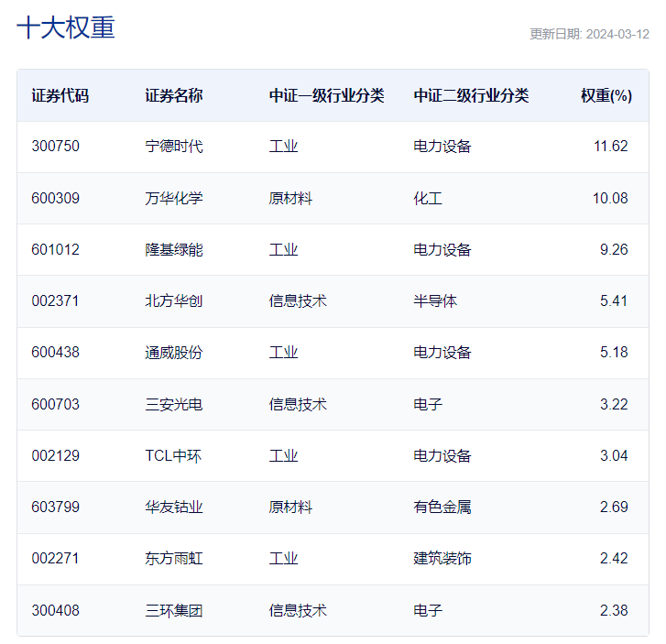The height and width of the screenshot is (644, 666).
Task: Click weight value 2.69
Action: click(x=614, y=507)
